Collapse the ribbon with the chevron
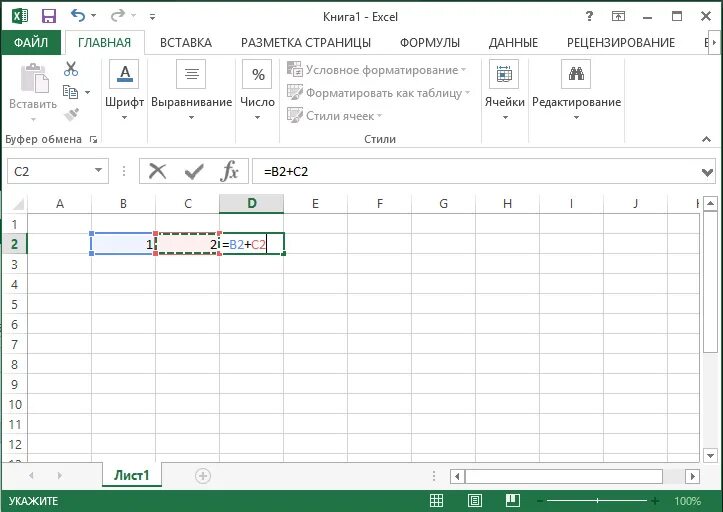The height and width of the screenshot is (512, 723). 706,139
